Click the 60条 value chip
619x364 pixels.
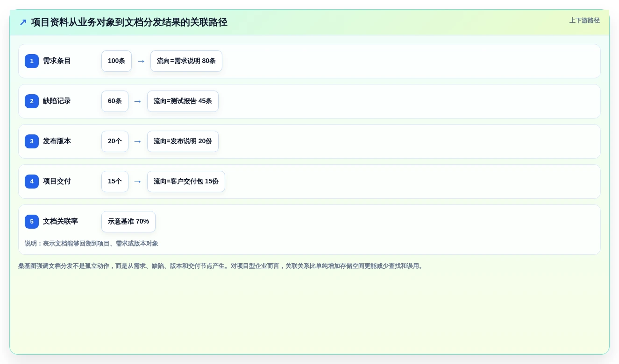(x=115, y=101)
